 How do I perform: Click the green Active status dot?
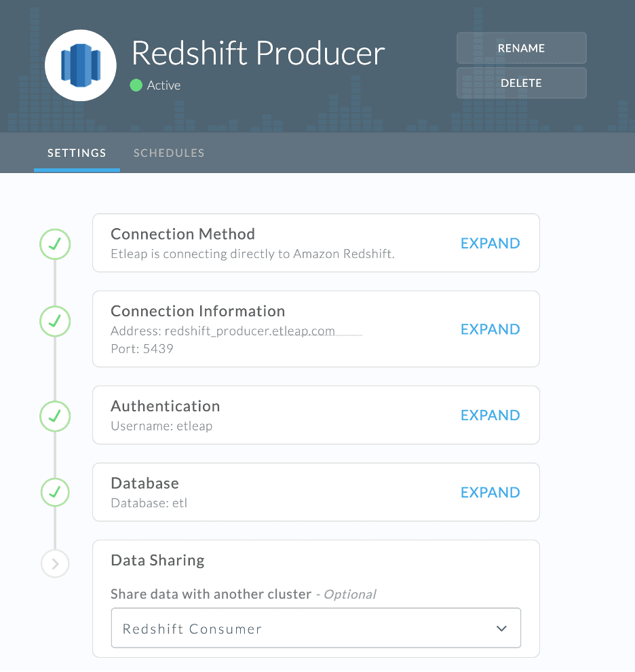pyautogui.click(x=136, y=86)
